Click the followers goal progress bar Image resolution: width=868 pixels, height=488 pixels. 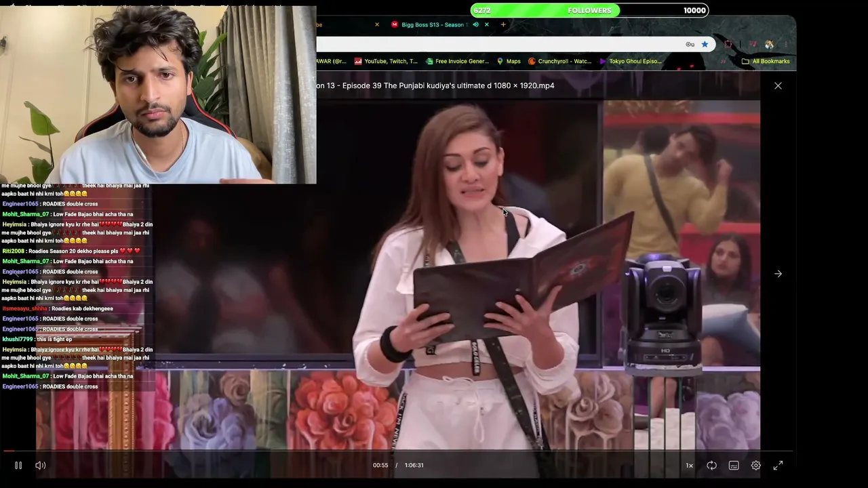coord(589,10)
